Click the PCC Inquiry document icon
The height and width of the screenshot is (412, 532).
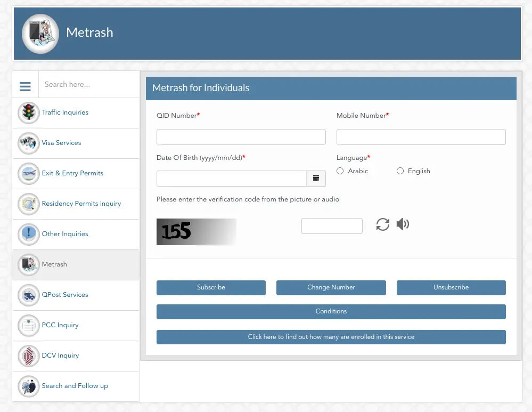coord(28,325)
